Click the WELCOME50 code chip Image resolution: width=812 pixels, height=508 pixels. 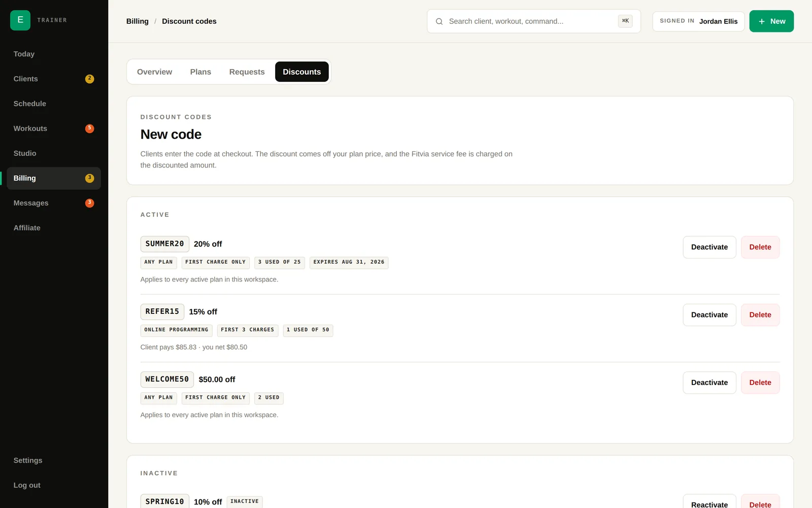coord(167,379)
